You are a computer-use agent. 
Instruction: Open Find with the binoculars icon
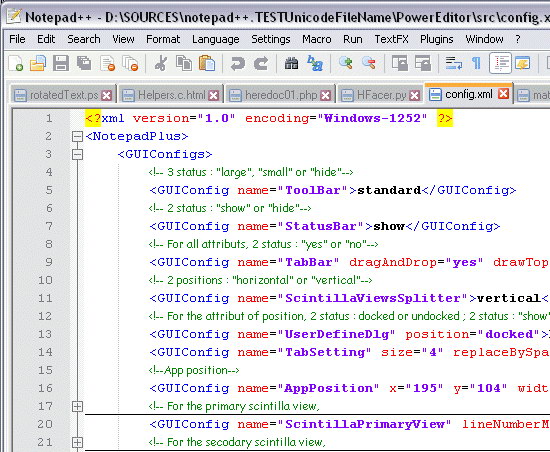pyautogui.click(x=291, y=63)
